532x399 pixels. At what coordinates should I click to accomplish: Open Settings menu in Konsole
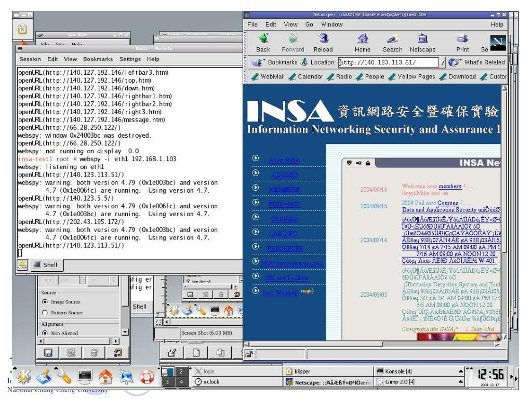(x=130, y=59)
